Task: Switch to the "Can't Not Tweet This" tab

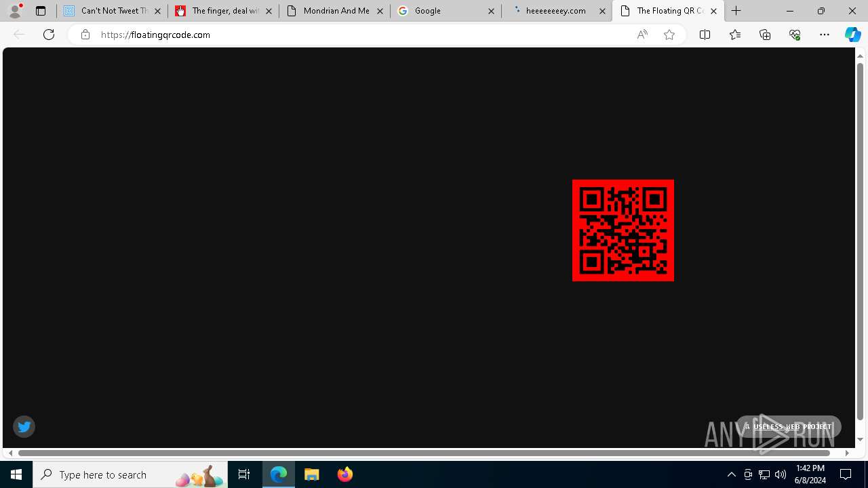Action: [x=112, y=11]
